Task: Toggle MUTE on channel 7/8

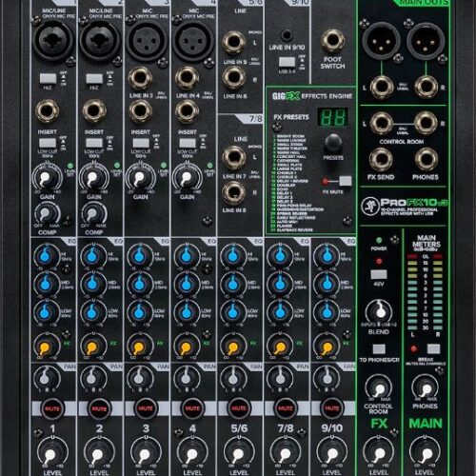Action: pos(286,408)
